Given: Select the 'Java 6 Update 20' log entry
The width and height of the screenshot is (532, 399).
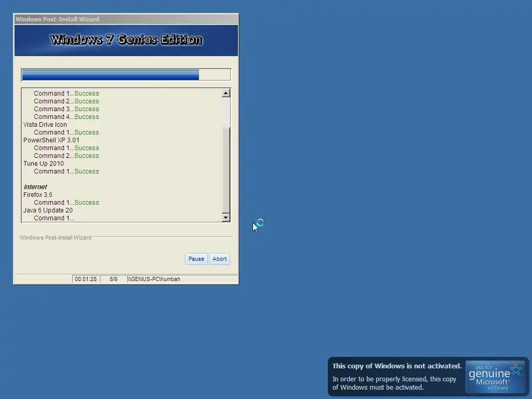Looking at the screenshot, I should tap(48, 210).
